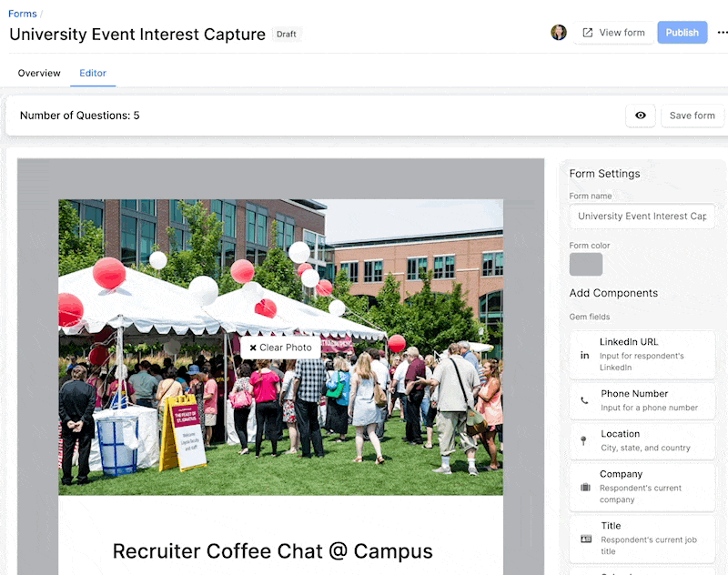Switch to the Overview tab

[39, 72]
